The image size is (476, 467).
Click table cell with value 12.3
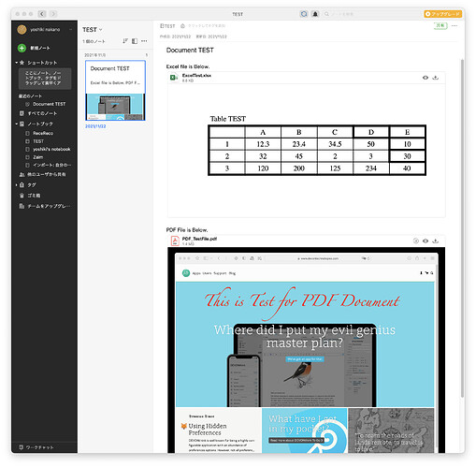[263, 144]
